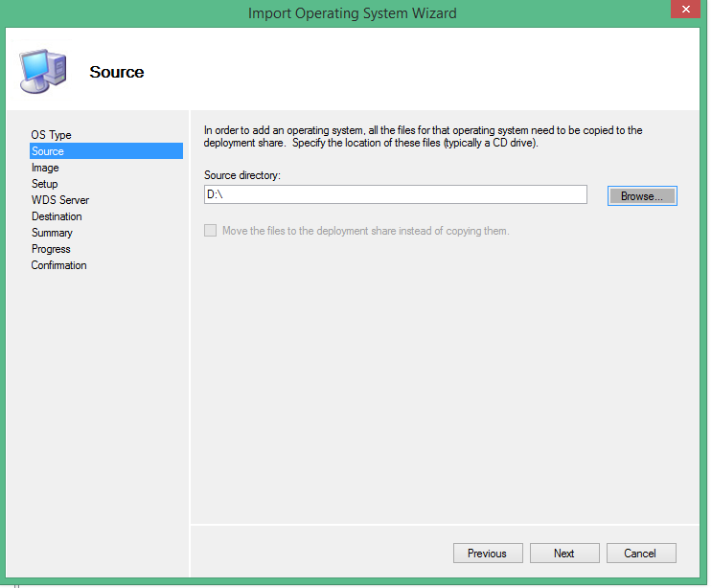Image resolution: width=712 pixels, height=588 pixels.
Task: Go back with the Previous button
Action: tap(487, 553)
